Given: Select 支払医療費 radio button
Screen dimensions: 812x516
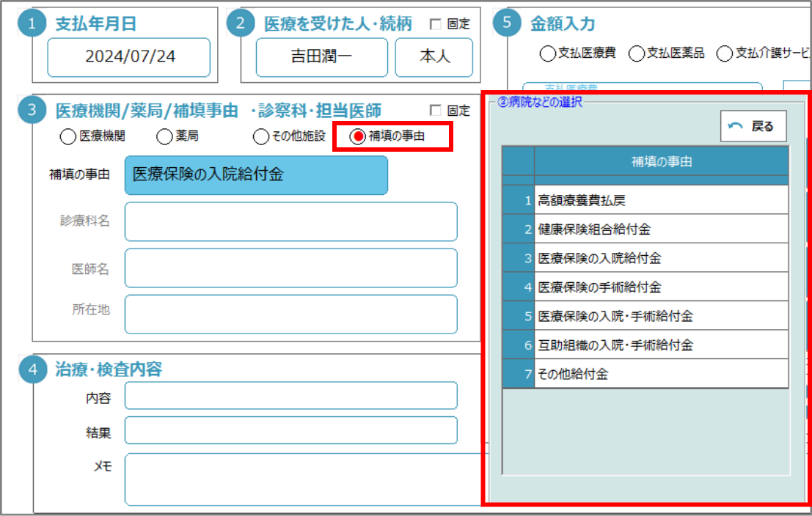Looking at the screenshot, I should (x=548, y=54).
